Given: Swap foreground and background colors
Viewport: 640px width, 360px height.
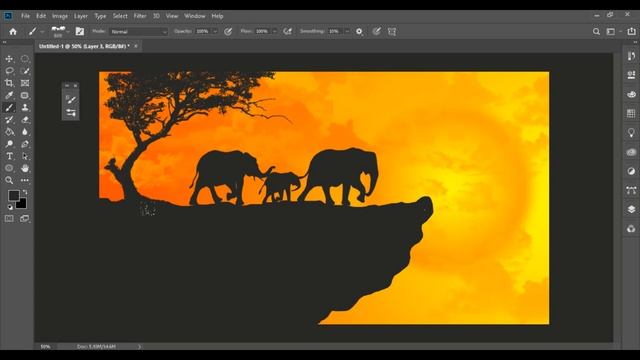Looking at the screenshot, I should point(25,192).
